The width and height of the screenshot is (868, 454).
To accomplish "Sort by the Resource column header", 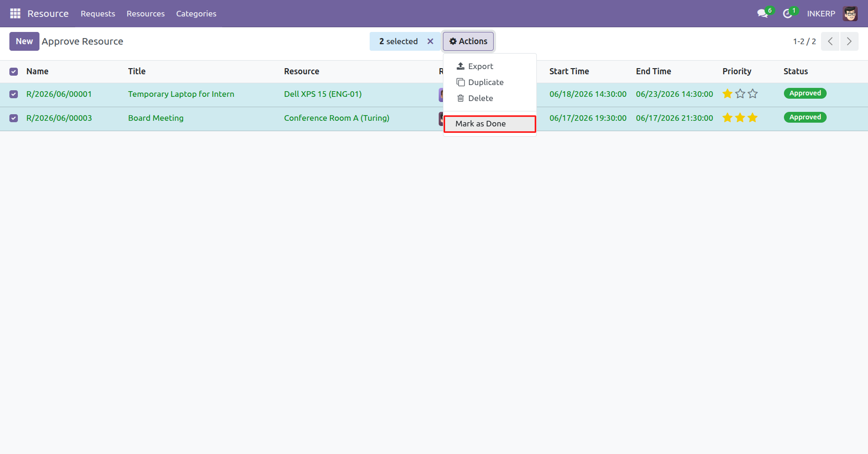I will pyautogui.click(x=302, y=71).
